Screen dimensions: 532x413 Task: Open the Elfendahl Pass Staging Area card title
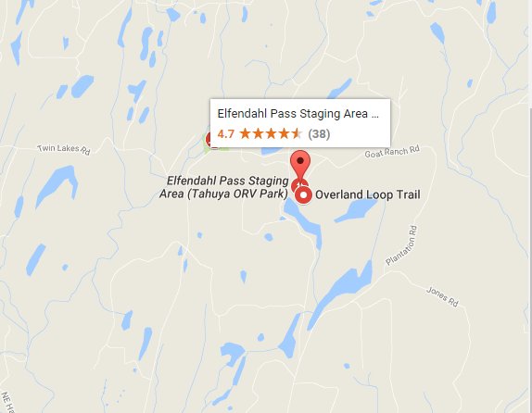[298, 114]
